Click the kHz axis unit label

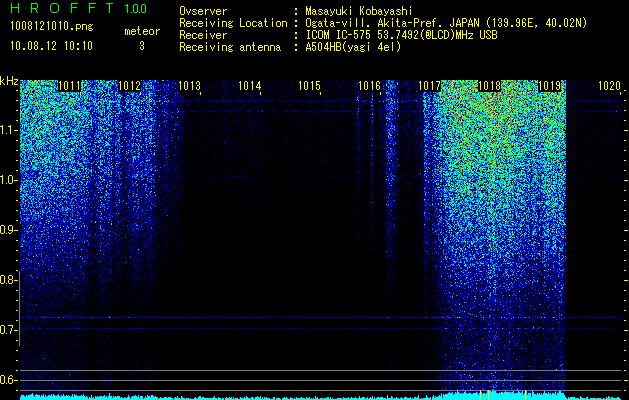9,81
